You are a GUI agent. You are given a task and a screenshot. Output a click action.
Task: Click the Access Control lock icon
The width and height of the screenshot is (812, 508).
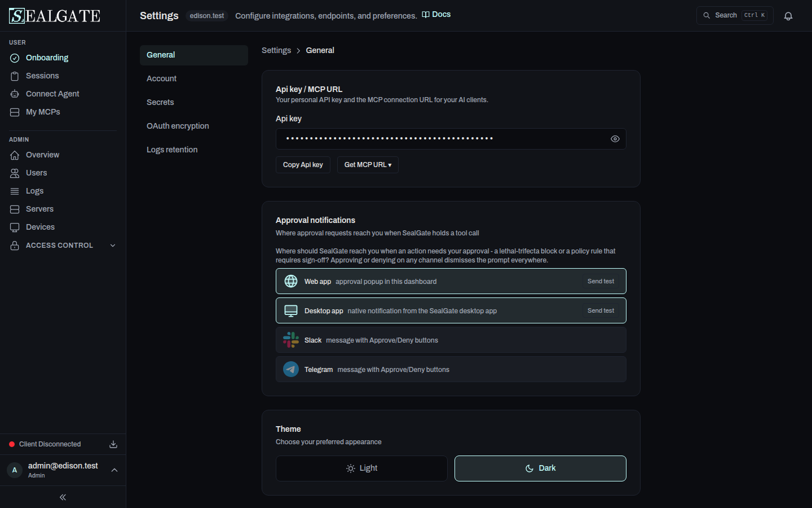coord(15,246)
